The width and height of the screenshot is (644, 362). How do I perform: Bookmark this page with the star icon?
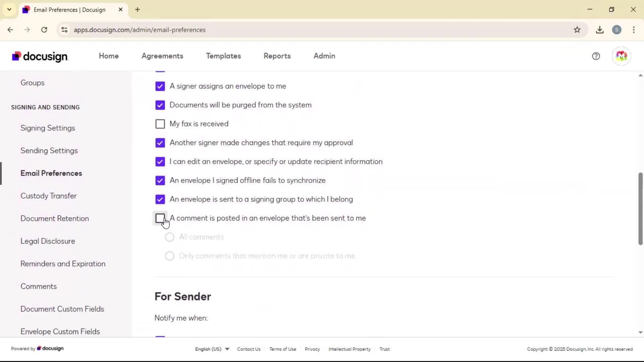click(577, 30)
